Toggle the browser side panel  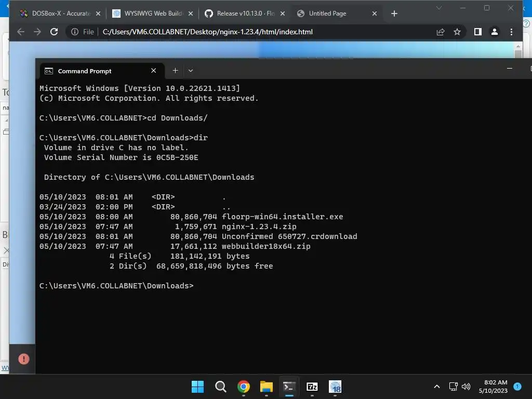(478, 32)
